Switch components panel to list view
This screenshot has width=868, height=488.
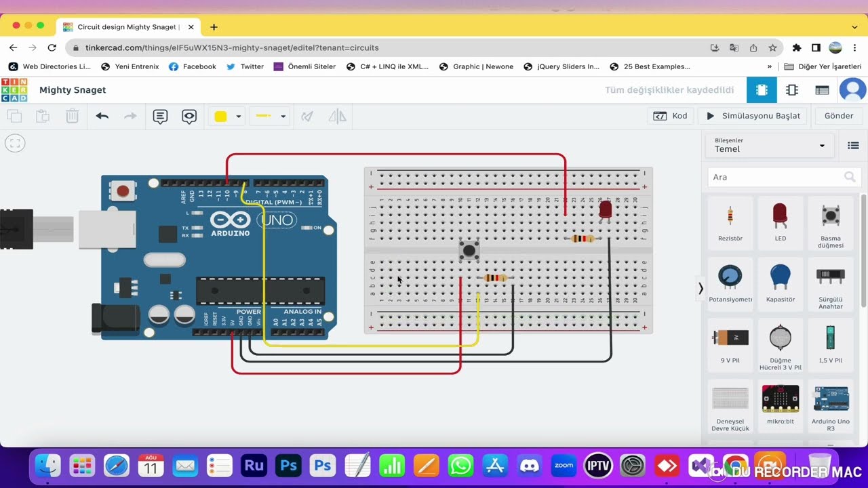coord(853,146)
